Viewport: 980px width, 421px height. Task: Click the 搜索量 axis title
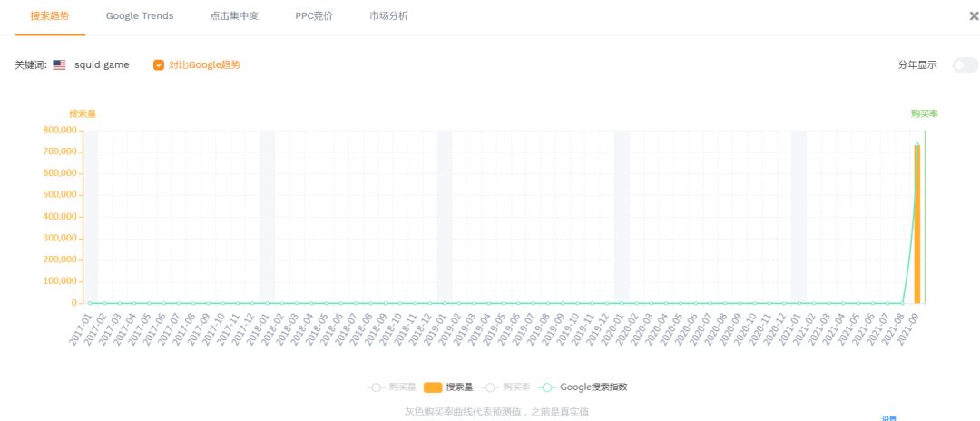point(83,113)
